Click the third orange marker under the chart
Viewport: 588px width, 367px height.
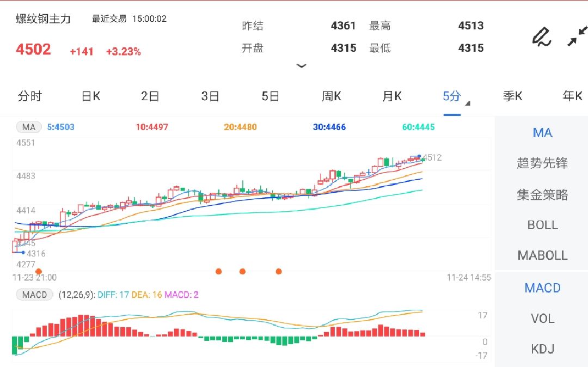243,271
